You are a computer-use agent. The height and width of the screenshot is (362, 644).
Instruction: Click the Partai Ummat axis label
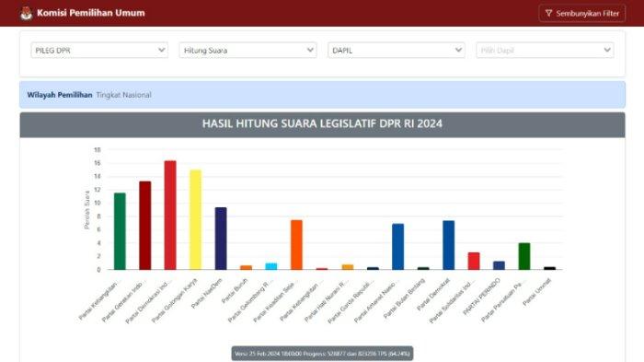(537, 292)
